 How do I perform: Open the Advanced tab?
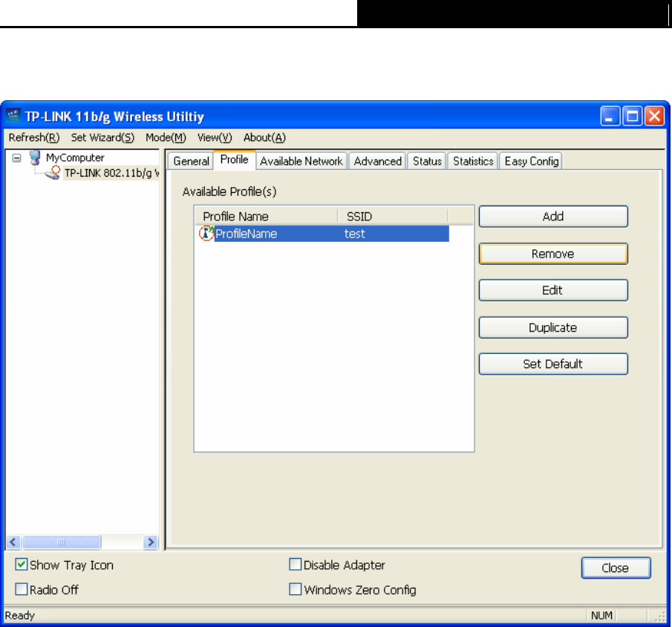(377, 161)
